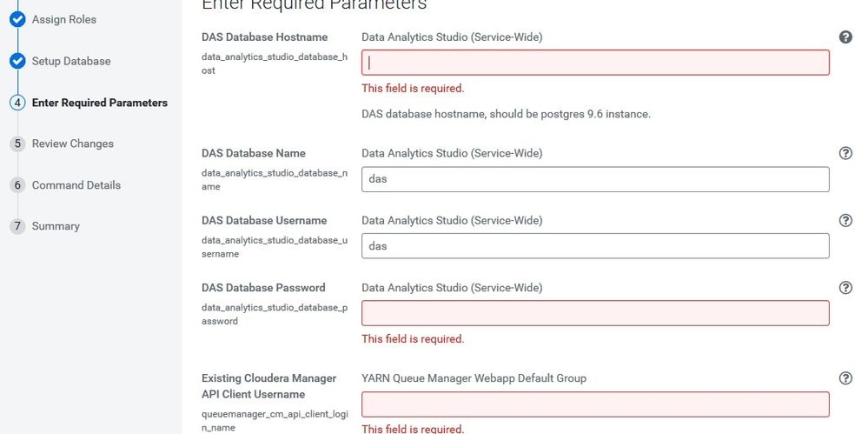Focus the DAS Database Hostname input field
This screenshot has height=434, width=868.
coord(596,63)
